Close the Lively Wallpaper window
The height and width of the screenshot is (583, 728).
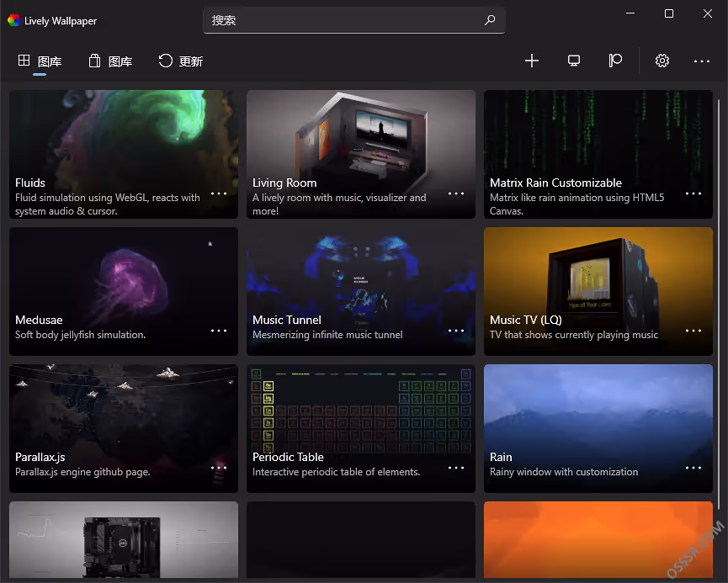708,13
